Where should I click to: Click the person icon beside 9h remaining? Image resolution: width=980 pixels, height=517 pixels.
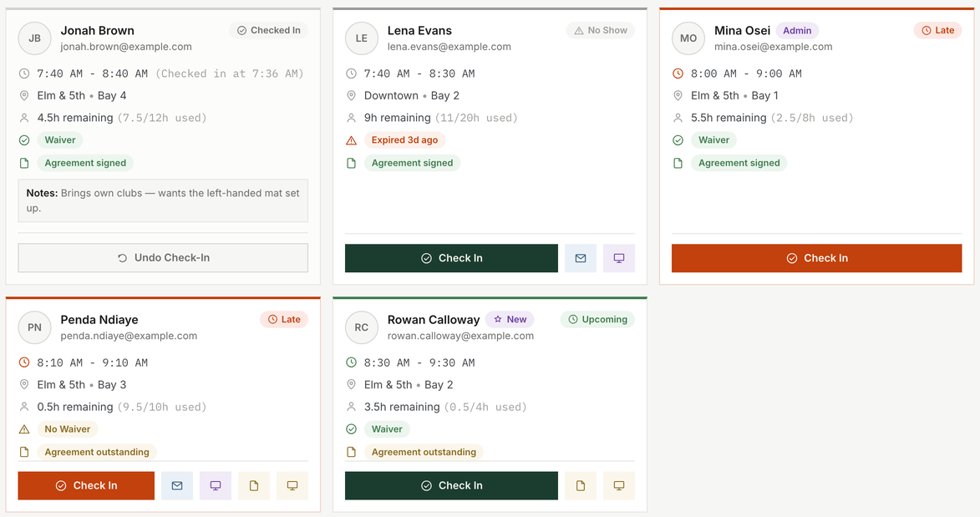click(x=351, y=118)
